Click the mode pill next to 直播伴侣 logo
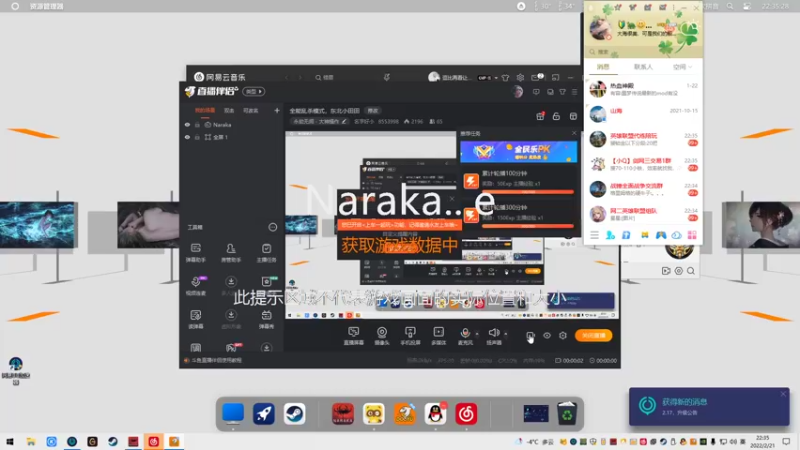Screen dimensions: 800x450 (254, 91)
